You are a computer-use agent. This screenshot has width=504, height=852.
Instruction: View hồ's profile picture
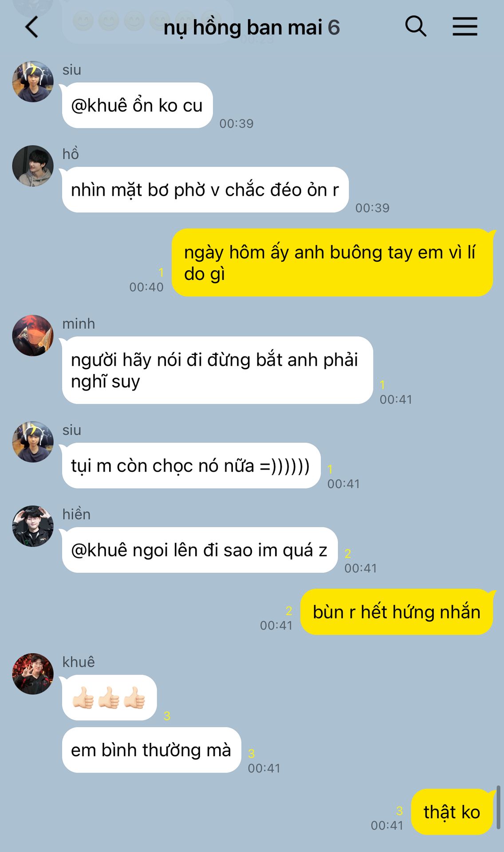click(33, 166)
